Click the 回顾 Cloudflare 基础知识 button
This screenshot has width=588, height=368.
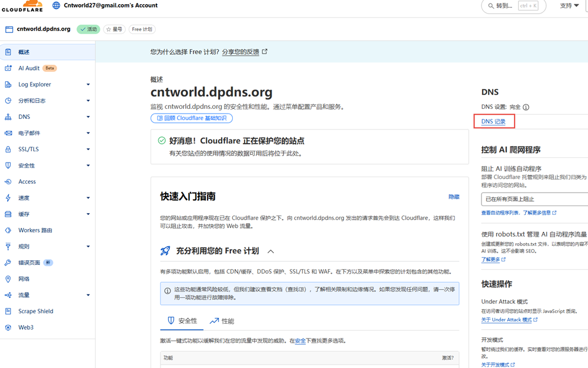pos(192,118)
